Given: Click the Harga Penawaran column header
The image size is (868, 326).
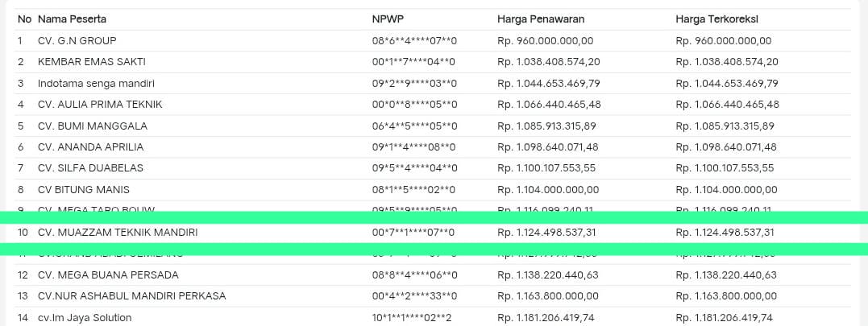Looking at the screenshot, I should (x=541, y=19).
